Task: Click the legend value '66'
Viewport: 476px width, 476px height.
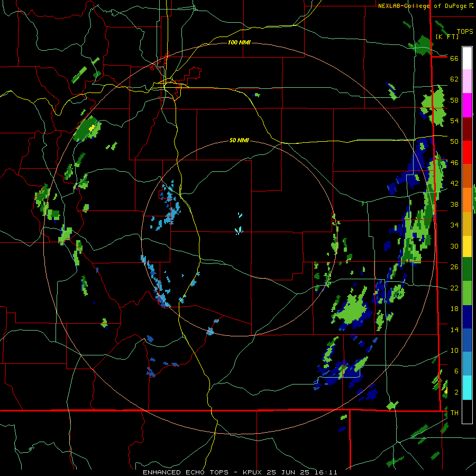Action: pyautogui.click(x=454, y=58)
